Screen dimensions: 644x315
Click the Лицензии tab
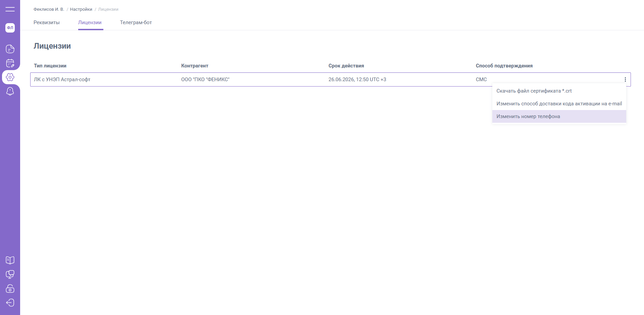coord(90,22)
